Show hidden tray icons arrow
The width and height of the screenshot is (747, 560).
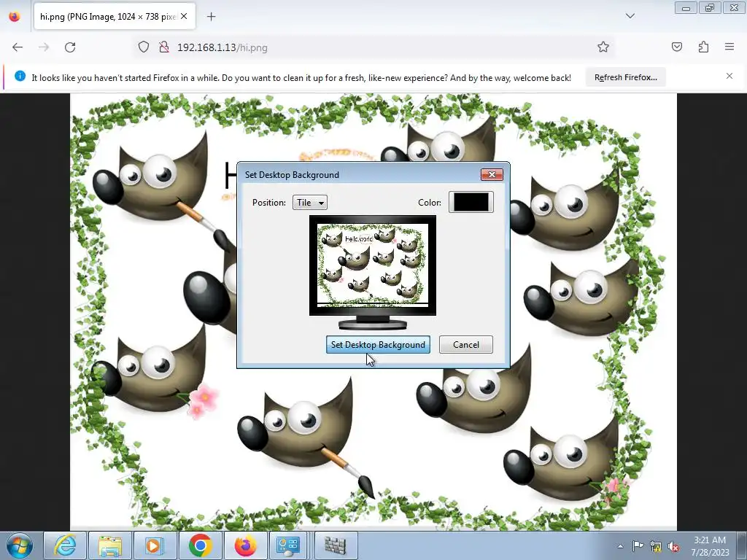(x=620, y=546)
